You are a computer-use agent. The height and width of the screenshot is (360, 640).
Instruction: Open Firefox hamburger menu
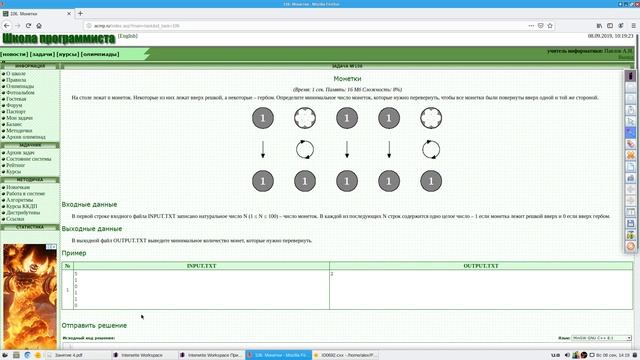(633, 25)
